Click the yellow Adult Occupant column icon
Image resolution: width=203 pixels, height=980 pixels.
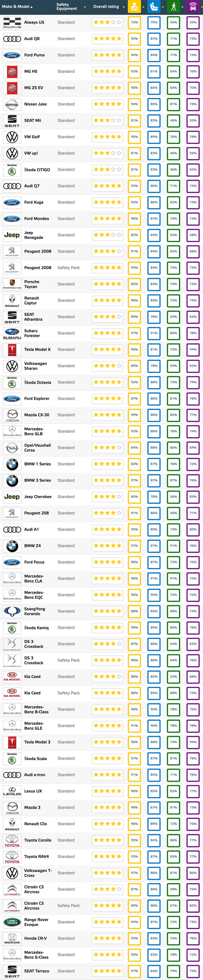(x=134, y=7)
